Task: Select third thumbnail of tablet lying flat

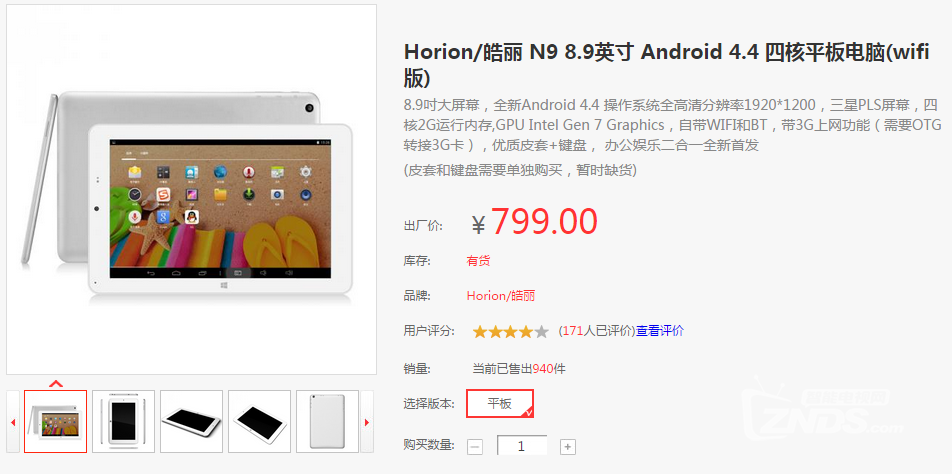Action: (x=191, y=421)
